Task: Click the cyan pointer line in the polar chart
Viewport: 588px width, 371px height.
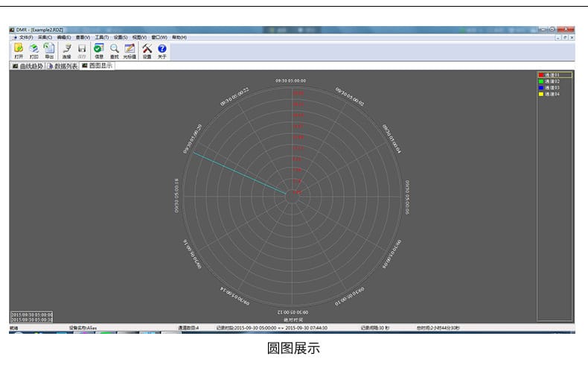Action: (x=238, y=173)
